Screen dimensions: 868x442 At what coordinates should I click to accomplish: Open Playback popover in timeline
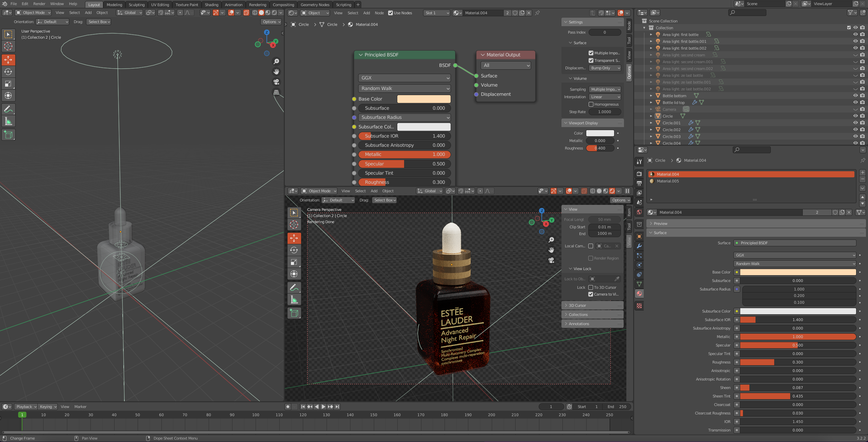tap(26, 407)
